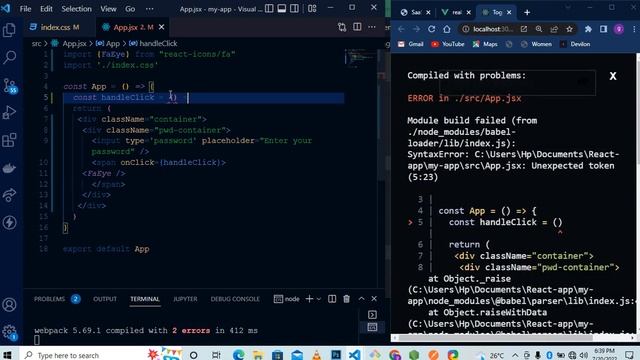Go to browser home page
Screen dimensions: 640x360
pos(447,29)
